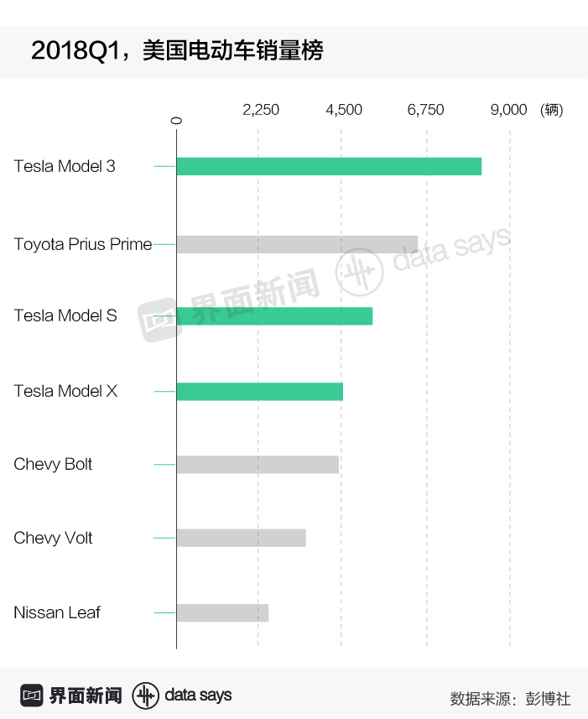This screenshot has width=588, height=719.
Task: Click the 6,750 axis tick label
Action: point(426,110)
